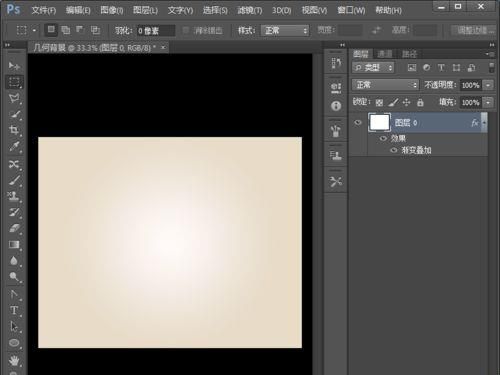Open the Info panel icon

(336, 106)
